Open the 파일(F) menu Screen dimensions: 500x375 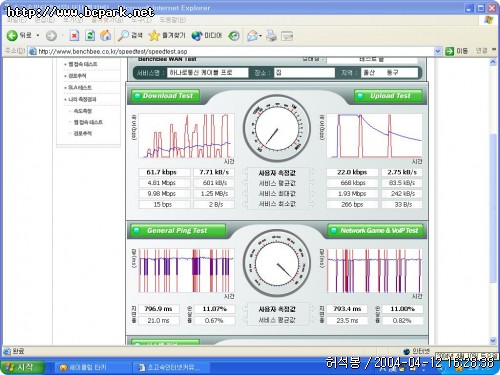pyautogui.click(x=16, y=20)
